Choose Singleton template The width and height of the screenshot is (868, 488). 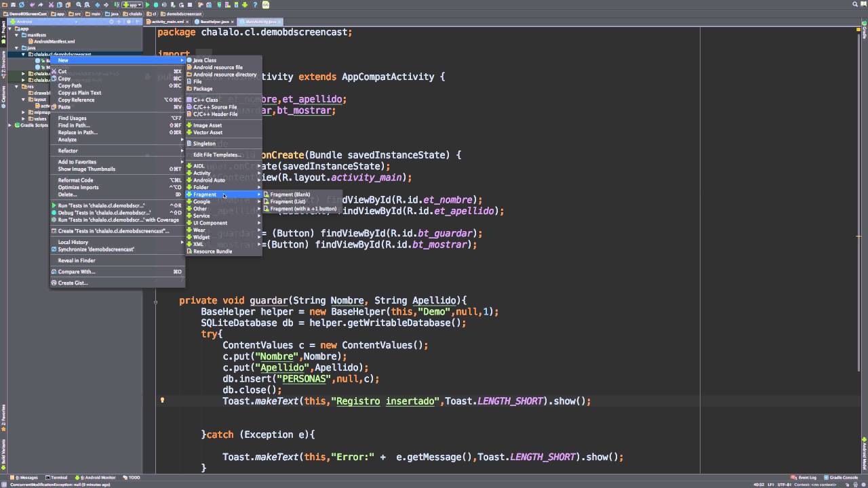224,144
